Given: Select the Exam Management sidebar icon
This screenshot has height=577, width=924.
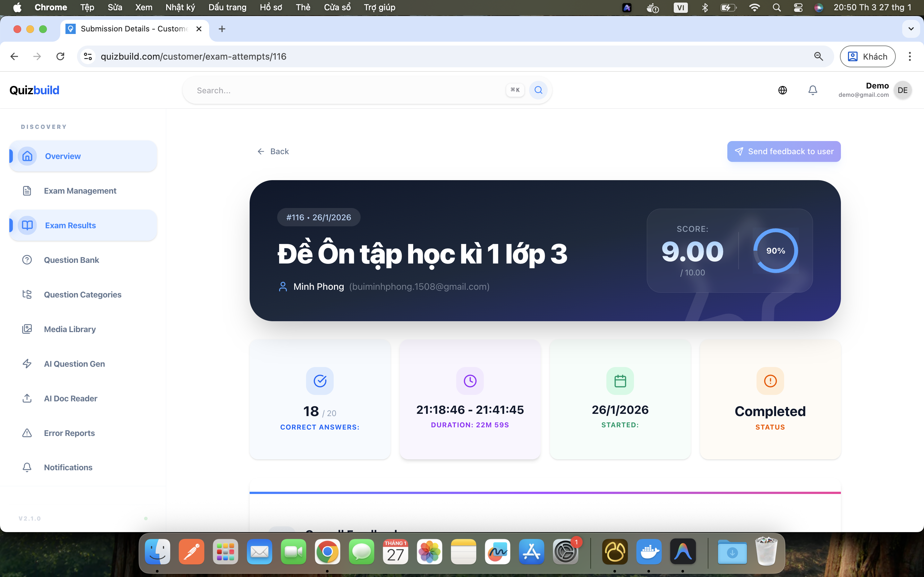Looking at the screenshot, I should (27, 190).
